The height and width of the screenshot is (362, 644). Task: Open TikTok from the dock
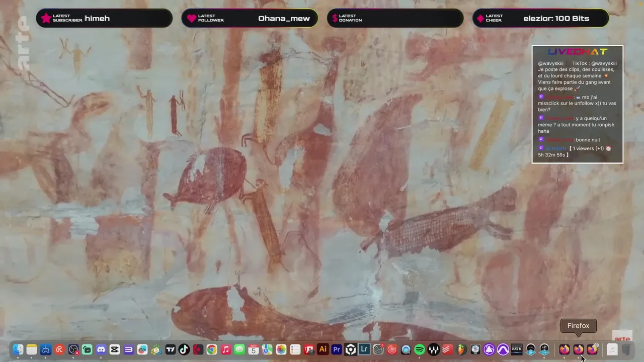point(184,349)
